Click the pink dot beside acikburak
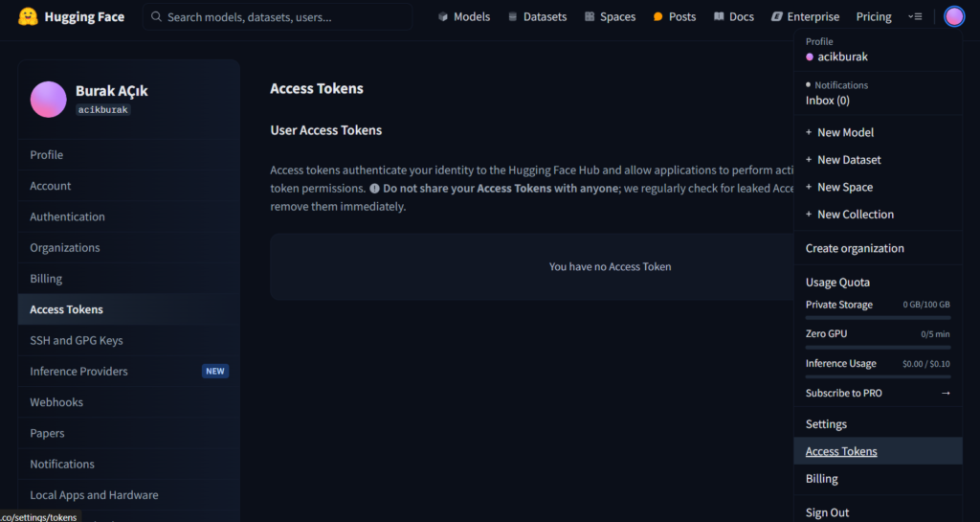The width and height of the screenshot is (980, 522). (810, 57)
